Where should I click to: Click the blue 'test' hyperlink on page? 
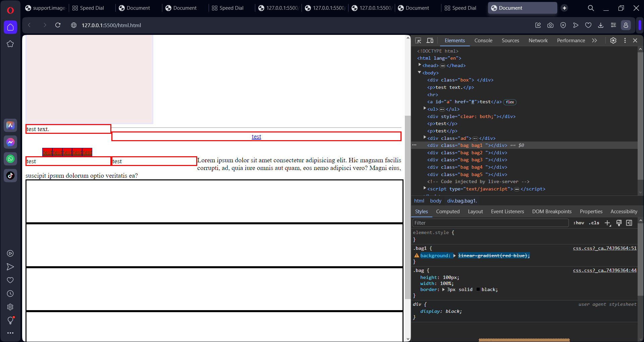point(256,136)
